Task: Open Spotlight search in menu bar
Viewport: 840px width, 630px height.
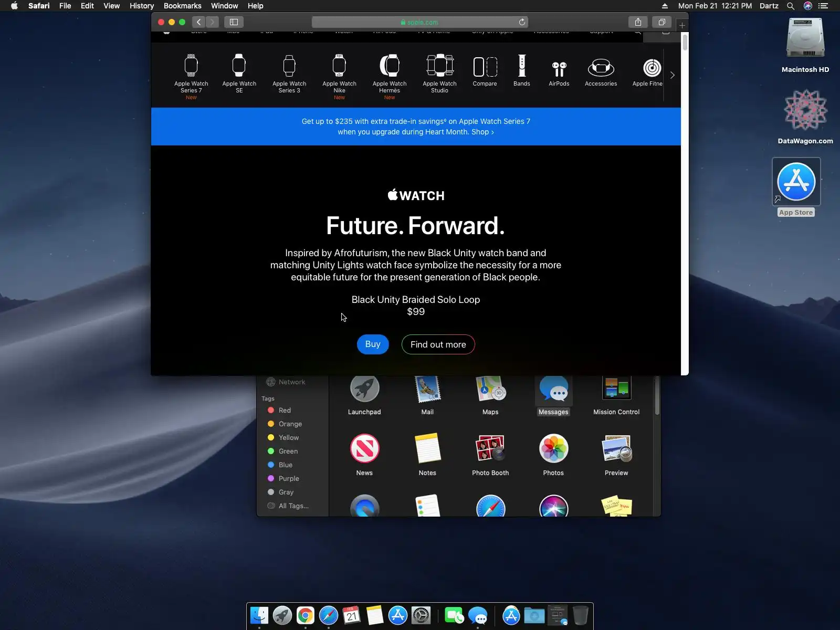Action: 791,6
